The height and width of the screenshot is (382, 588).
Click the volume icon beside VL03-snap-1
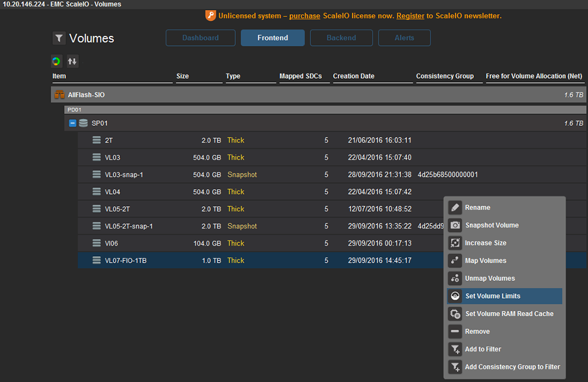[96, 175]
